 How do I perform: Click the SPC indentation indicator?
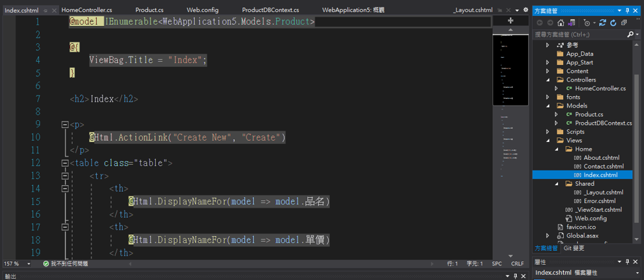[497, 263]
